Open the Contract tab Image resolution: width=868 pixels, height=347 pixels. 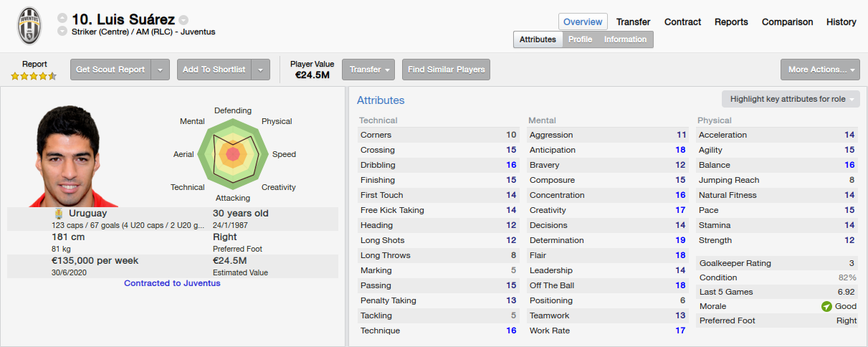[682, 22]
